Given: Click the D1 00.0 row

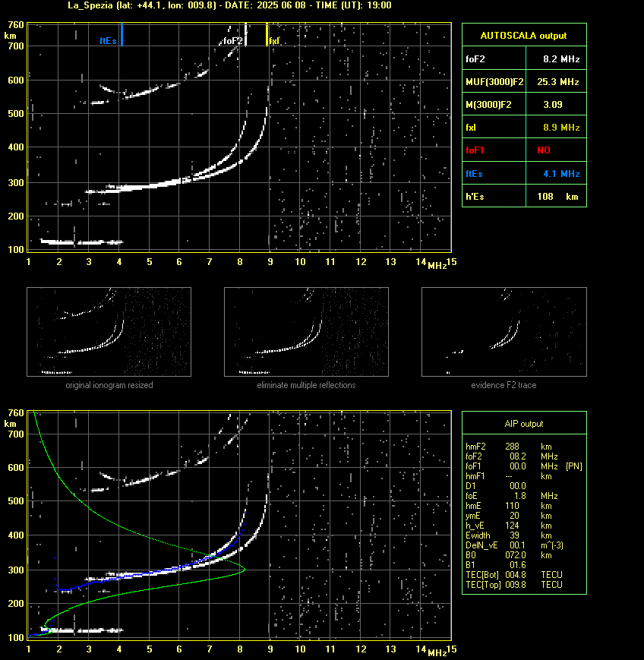Looking at the screenshot, I should pyautogui.click(x=495, y=486).
